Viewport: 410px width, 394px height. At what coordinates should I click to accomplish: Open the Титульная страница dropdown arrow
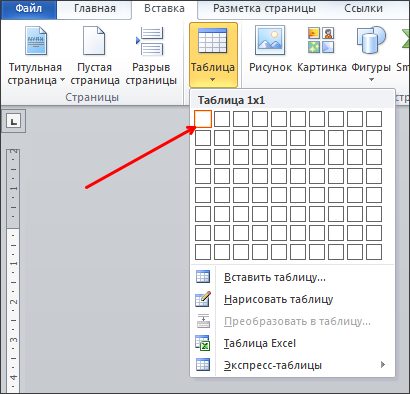(x=62, y=80)
